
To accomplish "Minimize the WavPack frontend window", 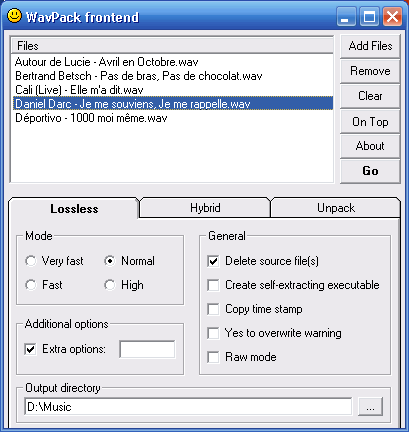I will pyautogui.click(x=346, y=16).
